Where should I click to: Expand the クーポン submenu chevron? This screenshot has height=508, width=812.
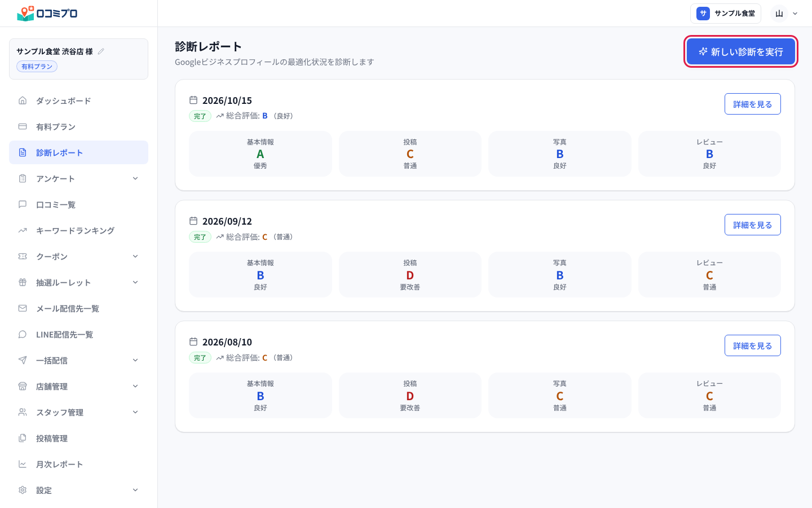135,256
